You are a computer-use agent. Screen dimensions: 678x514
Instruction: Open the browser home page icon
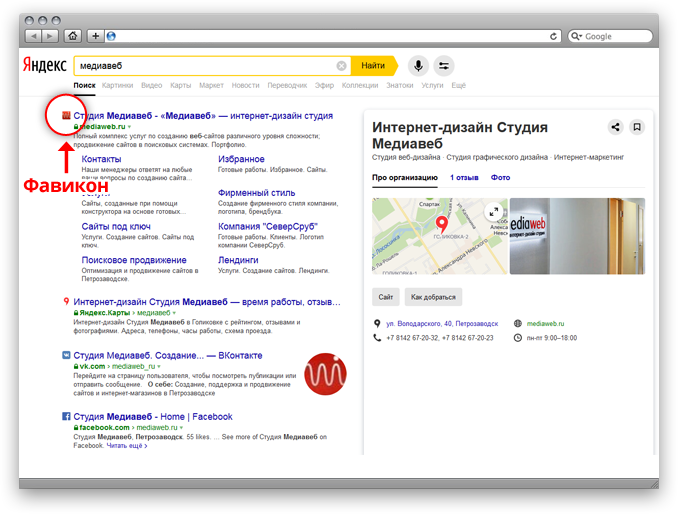coord(73,36)
